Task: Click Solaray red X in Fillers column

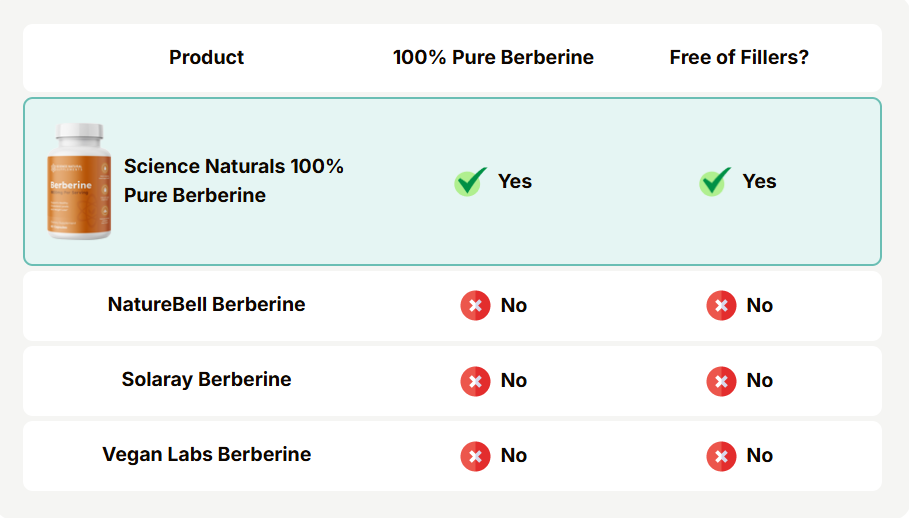Action: pyautogui.click(x=721, y=380)
